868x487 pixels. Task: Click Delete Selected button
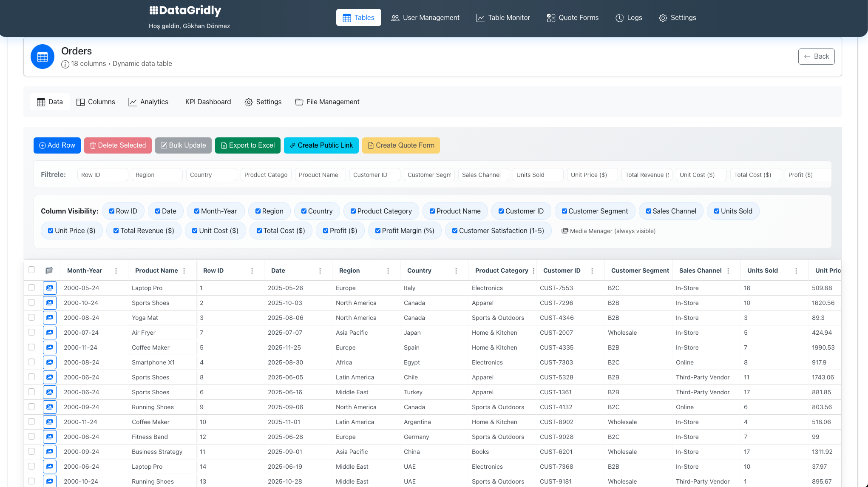tap(118, 145)
